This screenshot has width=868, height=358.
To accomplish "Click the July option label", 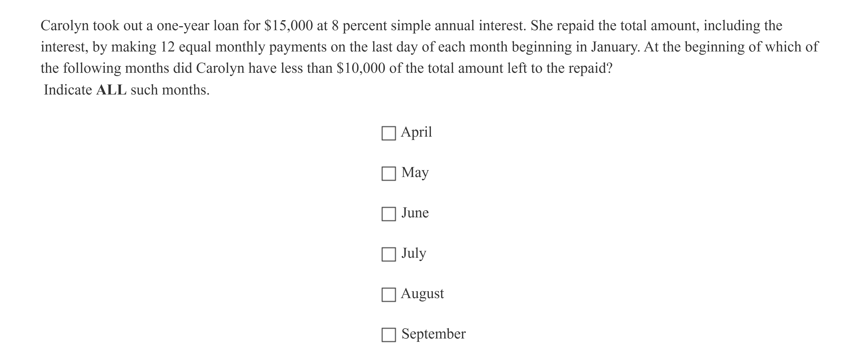I will (413, 253).
